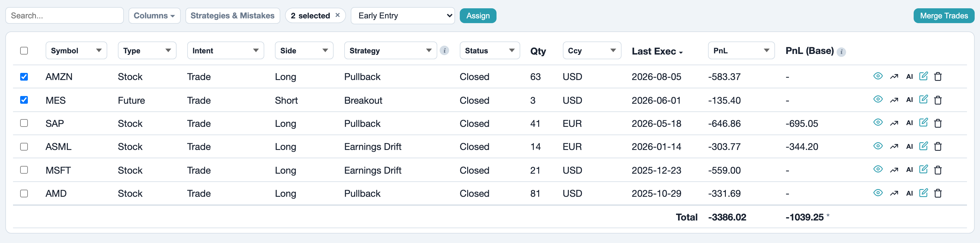Click the Assign button
The height and width of the screenshot is (243, 980).
(x=478, y=16)
